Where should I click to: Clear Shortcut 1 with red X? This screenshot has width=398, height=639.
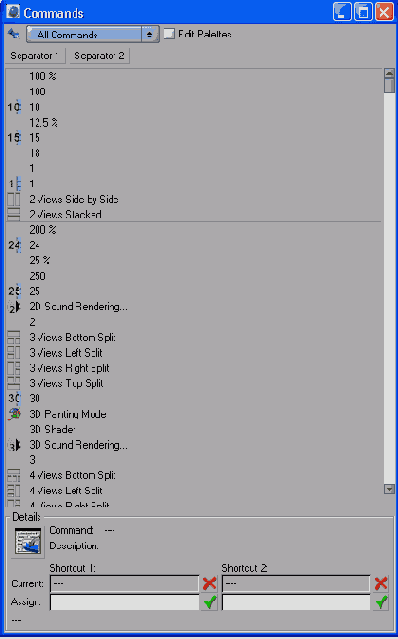(209, 584)
